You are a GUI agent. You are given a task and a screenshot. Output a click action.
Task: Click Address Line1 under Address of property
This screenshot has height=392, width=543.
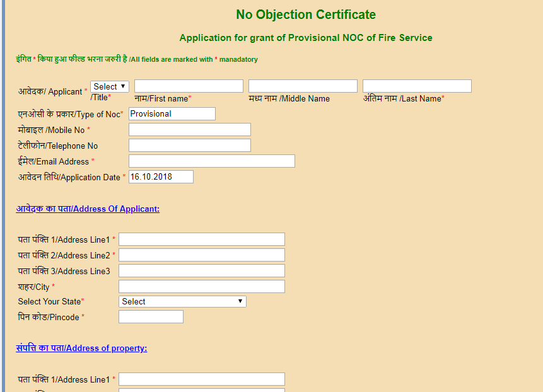pos(201,378)
